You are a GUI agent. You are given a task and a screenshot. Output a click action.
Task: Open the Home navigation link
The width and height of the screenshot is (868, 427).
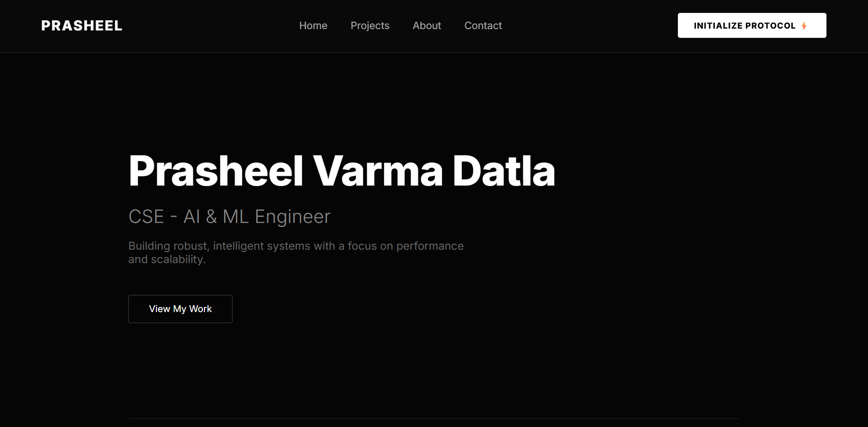pos(313,25)
